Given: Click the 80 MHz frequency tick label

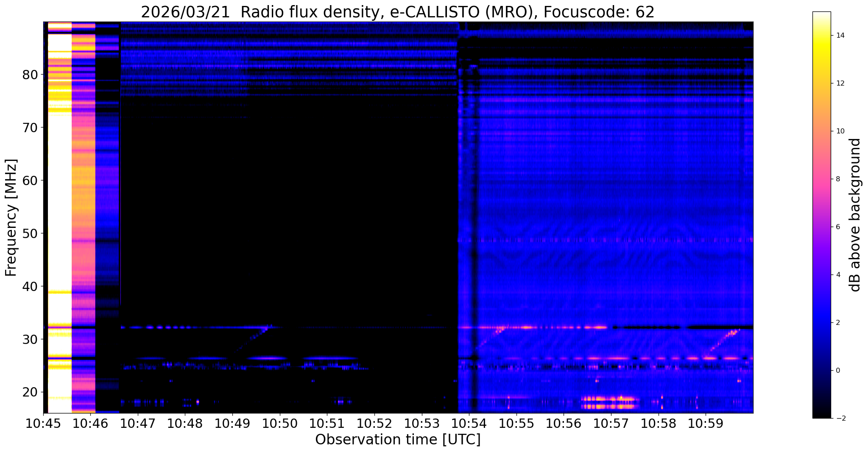Looking at the screenshot, I should (x=30, y=75).
